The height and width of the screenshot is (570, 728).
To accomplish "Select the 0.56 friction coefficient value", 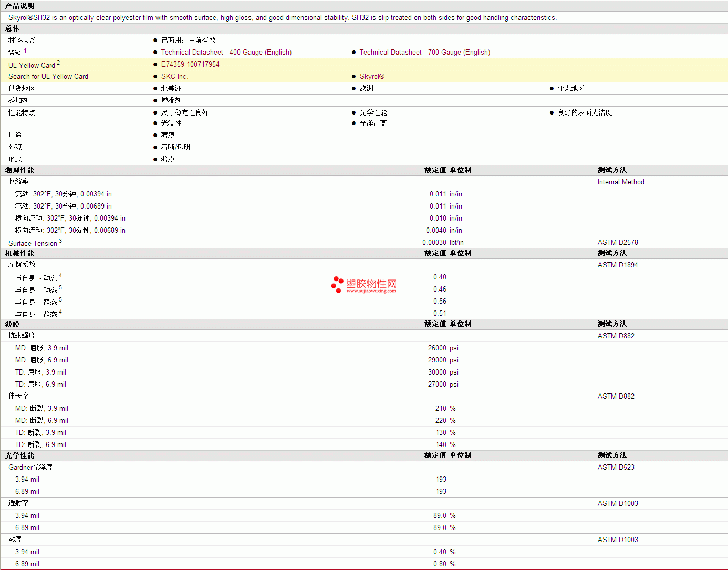I will (x=440, y=301).
